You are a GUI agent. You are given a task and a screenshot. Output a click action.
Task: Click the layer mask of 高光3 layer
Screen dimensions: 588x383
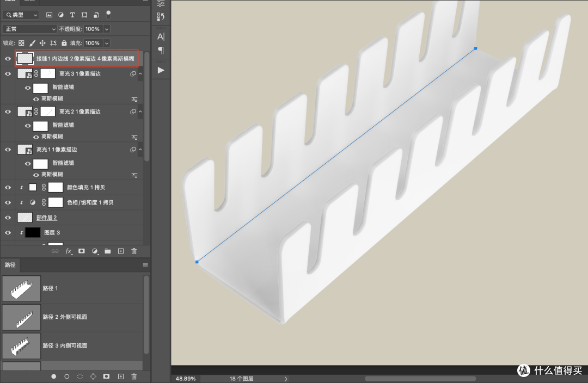[47, 74]
